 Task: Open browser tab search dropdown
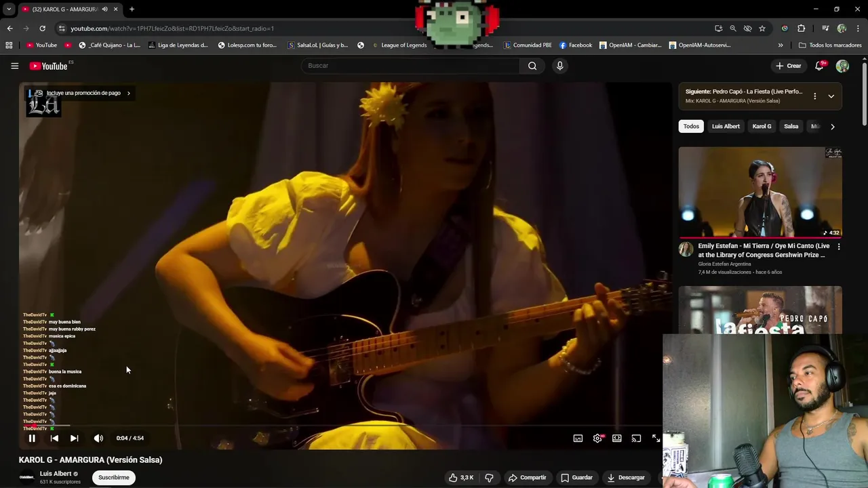[9, 9]
